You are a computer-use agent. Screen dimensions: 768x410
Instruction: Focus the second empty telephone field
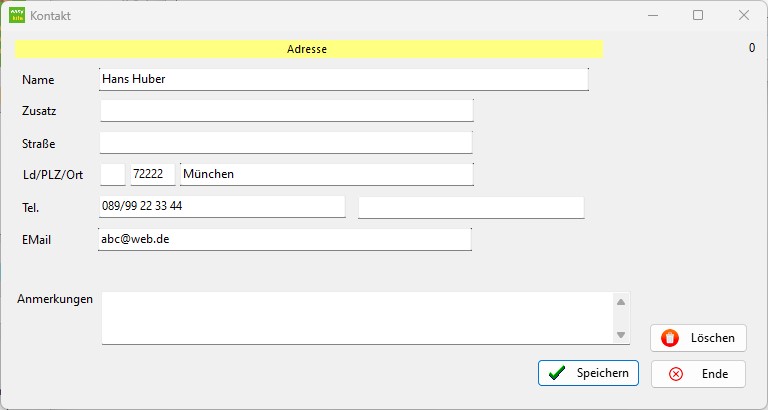(471, 208)
